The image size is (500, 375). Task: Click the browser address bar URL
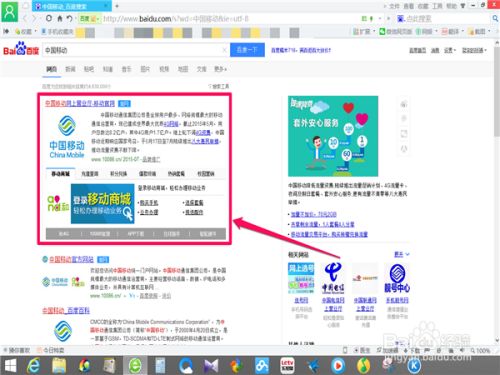[x=176, y=19]
